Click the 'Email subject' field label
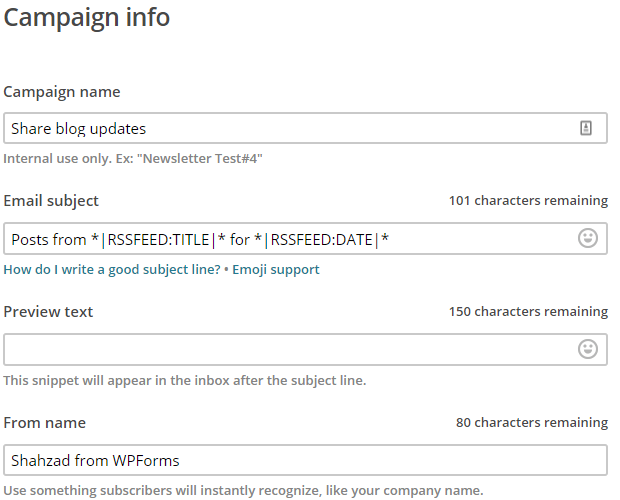 (x=51, y=201)
